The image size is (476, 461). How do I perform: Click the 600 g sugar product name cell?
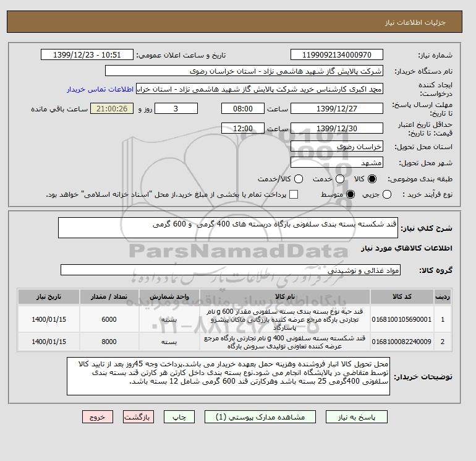point(285,319)
